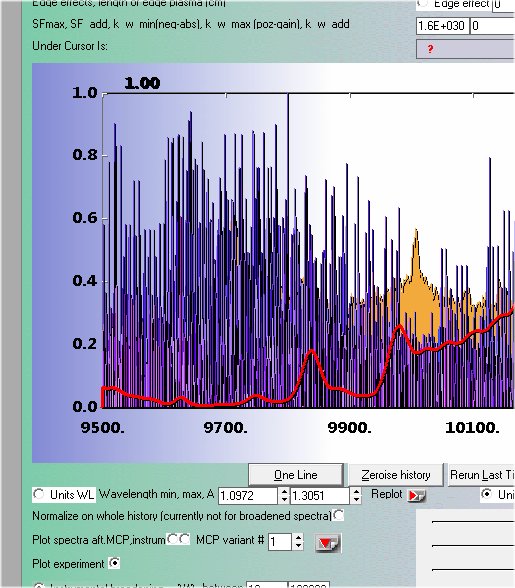Focus the SFmax field showing 1.6E+030

click(442, 26)
